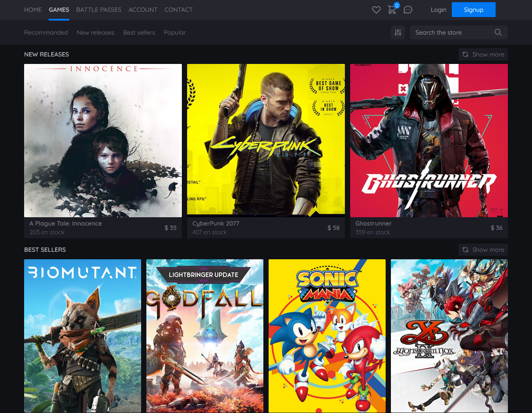Show more New Releases games
Screen dimensions: 532x413
[483, 54]
